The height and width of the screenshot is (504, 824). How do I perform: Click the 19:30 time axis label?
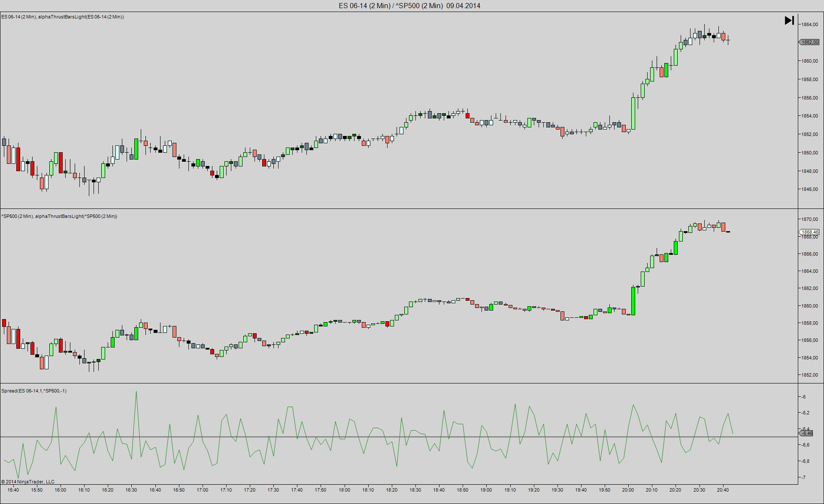tap(557, 490)
